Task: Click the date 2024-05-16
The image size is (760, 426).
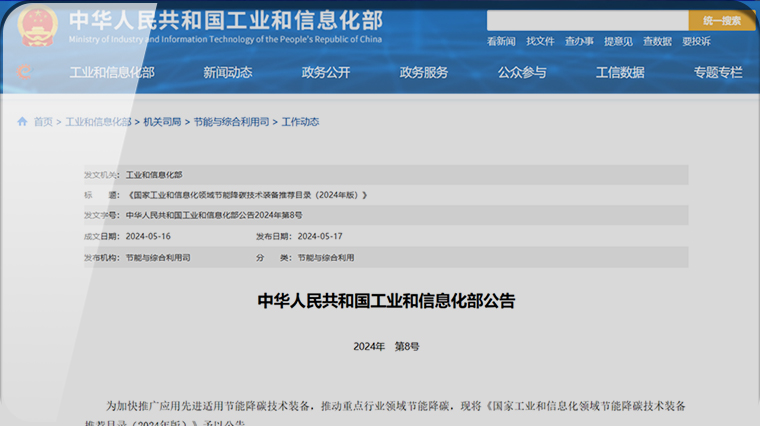Action: [148, 237]
